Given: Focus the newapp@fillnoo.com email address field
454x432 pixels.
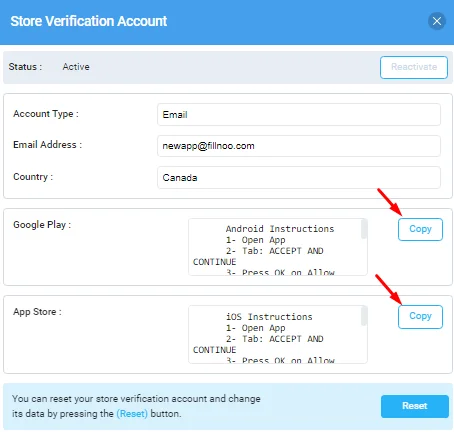Looking at the screenshot, I should [x=299, y=146].
